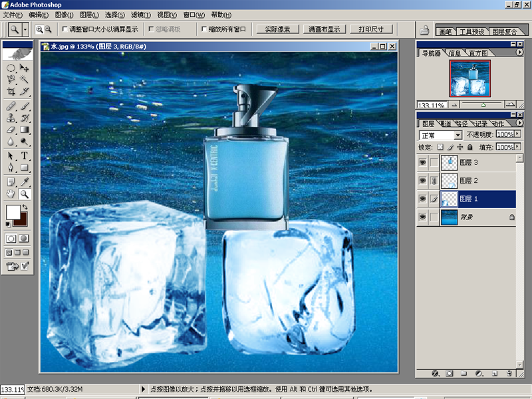Screen dimensions: 532x399
Task: Click the 满画布显示 button
Action: point(324,29)
